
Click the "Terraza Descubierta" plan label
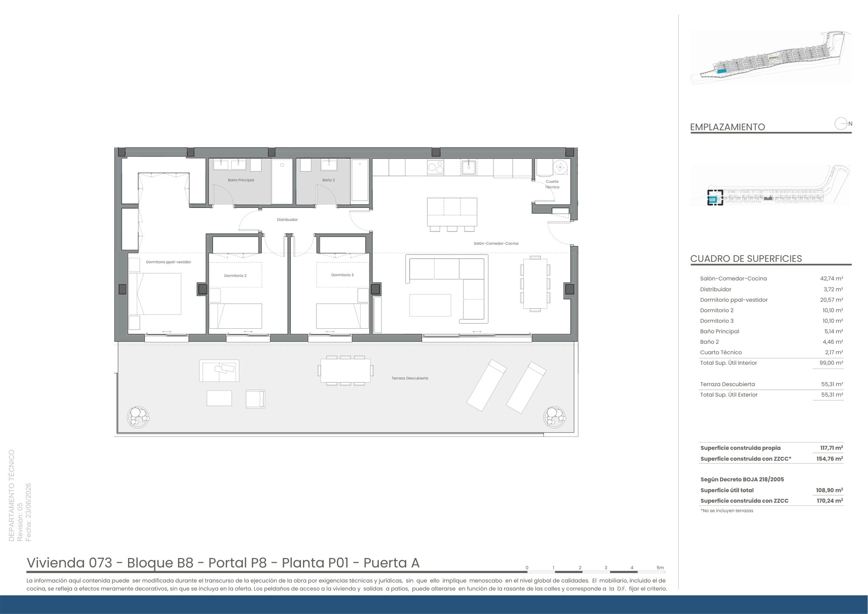click(410, 378)
